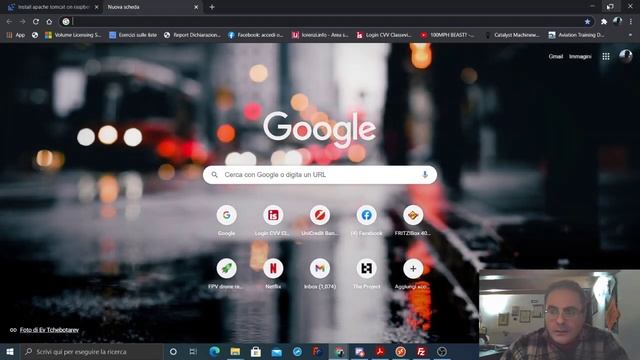Open Google account avatar on page
The height and width of the screenshot is (360, 640).
[625, 56]
